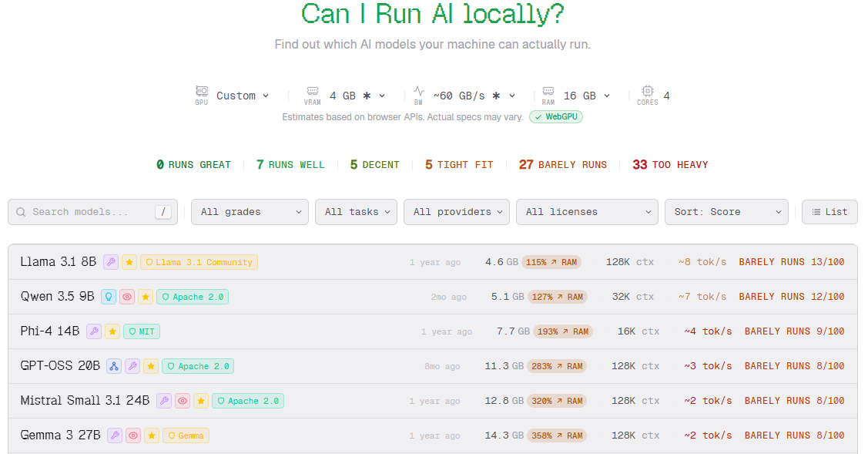The height and width of the screenshot is (454, 868).
Task: Click the slash shortcut key badge in search
Action: pyautogui.click(x=163, y=212)
